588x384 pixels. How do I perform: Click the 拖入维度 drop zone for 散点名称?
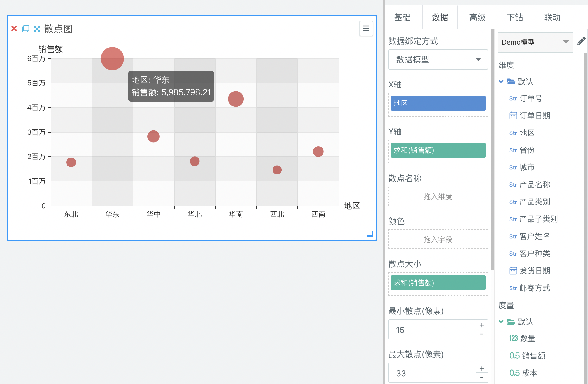point(438,196)
